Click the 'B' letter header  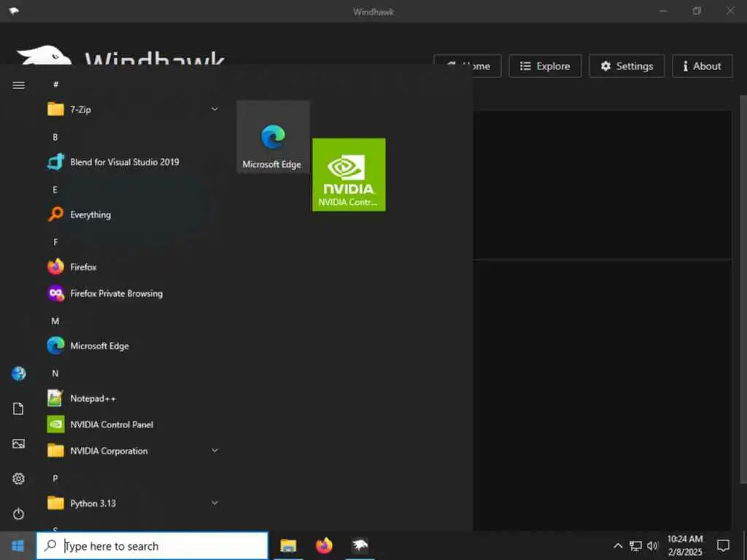click(55, 137)
